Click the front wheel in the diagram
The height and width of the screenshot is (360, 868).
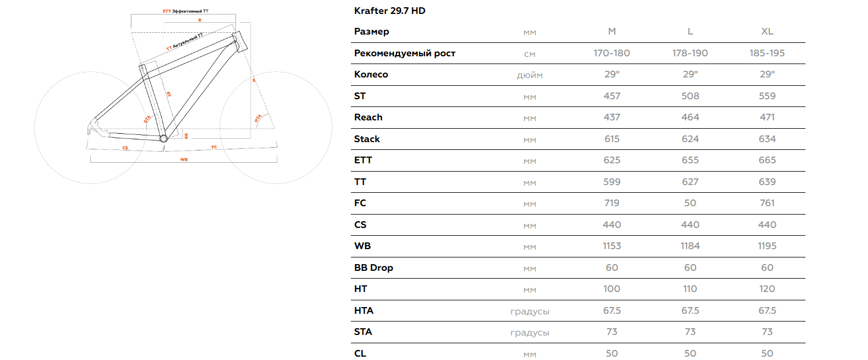pos(277,128)
